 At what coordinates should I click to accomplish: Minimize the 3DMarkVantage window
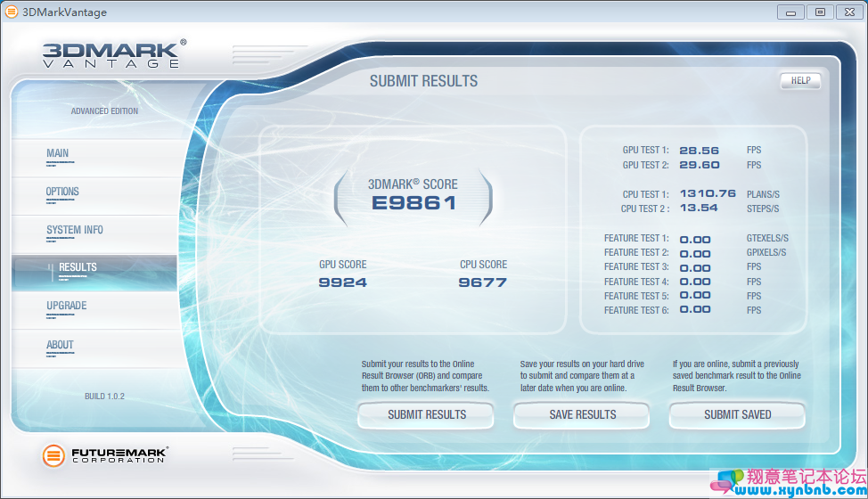point(790,12)
